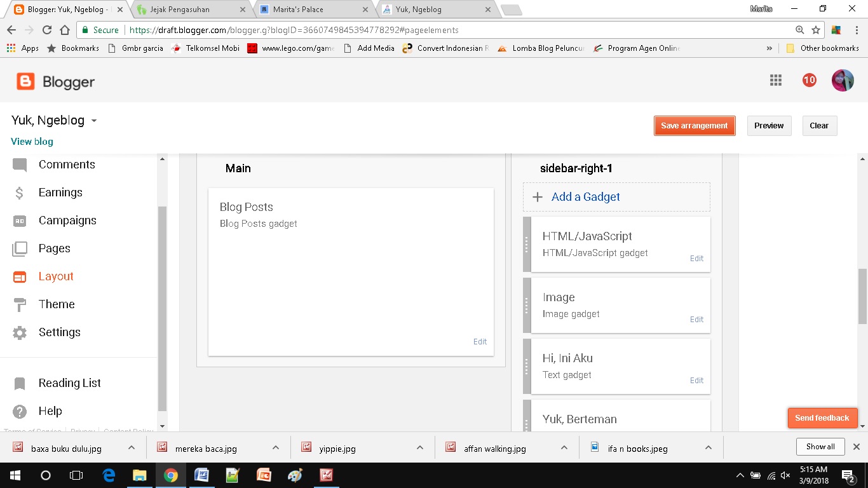
Task: Click the Help question mark icon
Action: 20,411
